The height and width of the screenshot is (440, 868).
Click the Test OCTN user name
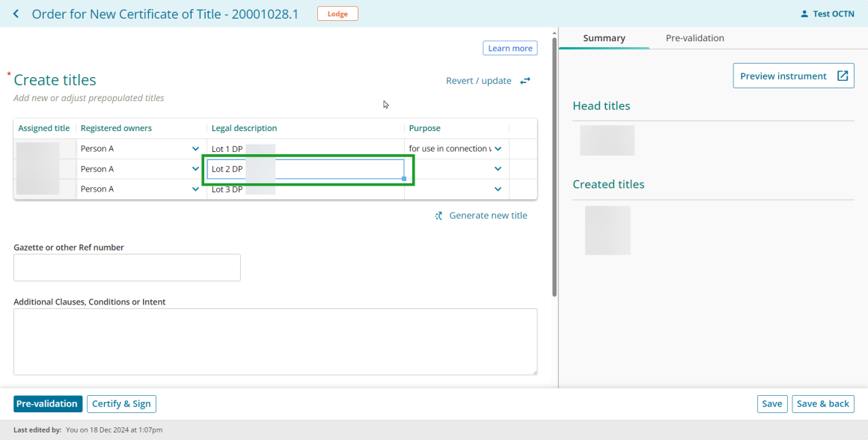point(834,13)
